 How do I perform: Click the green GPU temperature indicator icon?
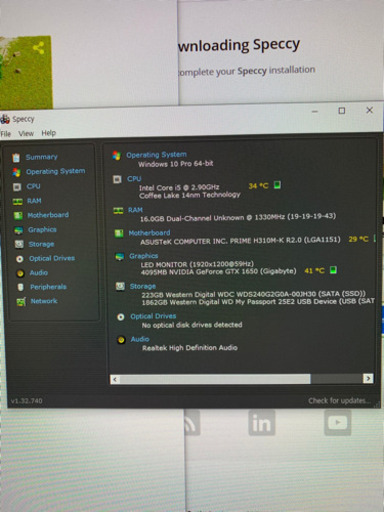(333, 270)
